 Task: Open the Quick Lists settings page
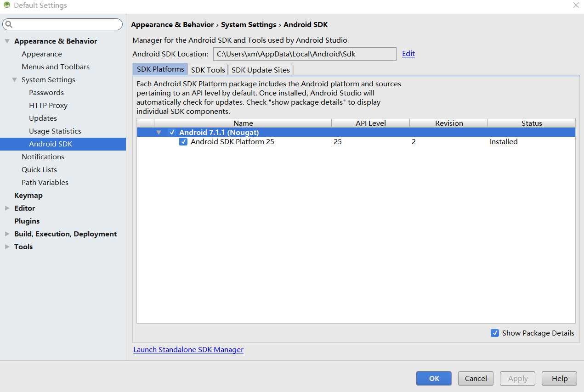(39, 169)
